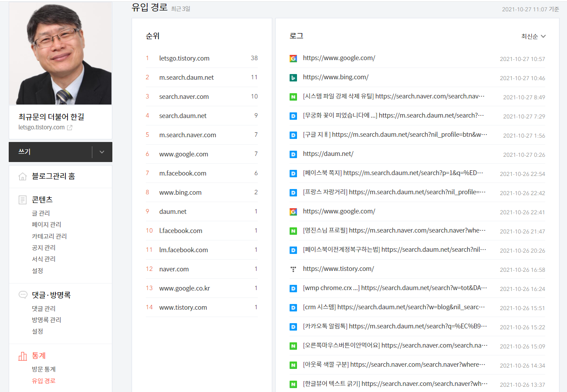Click Naver icon for 한글뷰어 텍스트 긁기 entry

click(293, 384)
